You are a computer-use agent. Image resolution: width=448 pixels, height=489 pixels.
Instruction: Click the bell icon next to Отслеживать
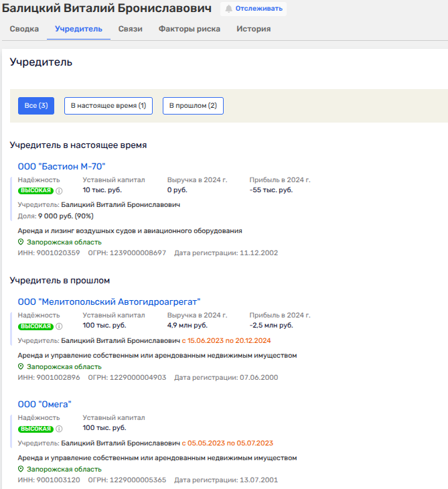(x=229, y=9)
